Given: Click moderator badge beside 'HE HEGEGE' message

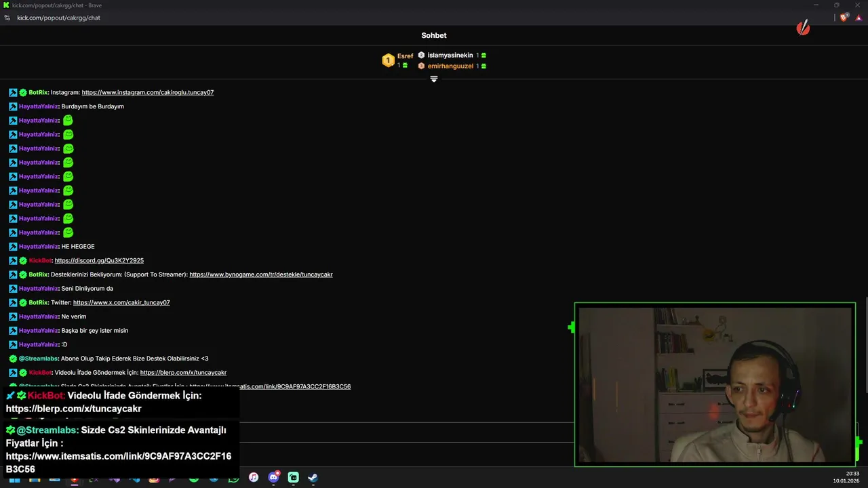Looking at the screenshot, I should coord(13,247).
